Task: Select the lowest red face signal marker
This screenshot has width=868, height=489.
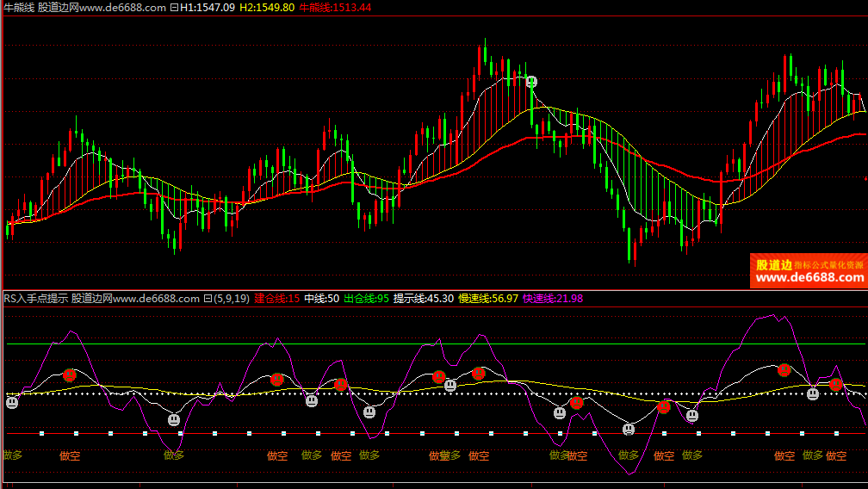Action: tap(664, 407)
